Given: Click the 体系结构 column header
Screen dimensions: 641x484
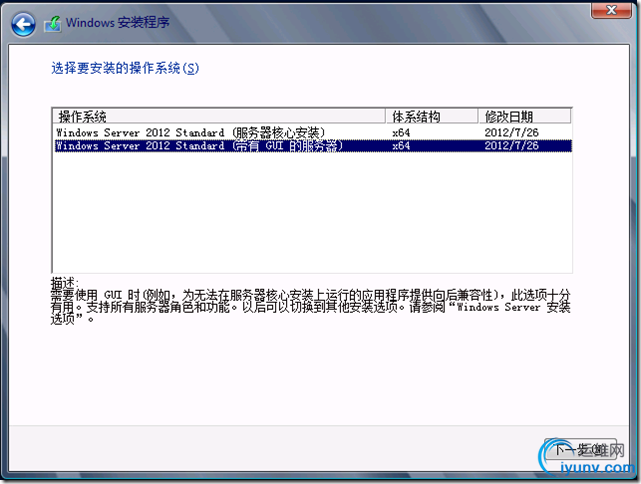Looking at the screenshot, I should tap(432, 117).
